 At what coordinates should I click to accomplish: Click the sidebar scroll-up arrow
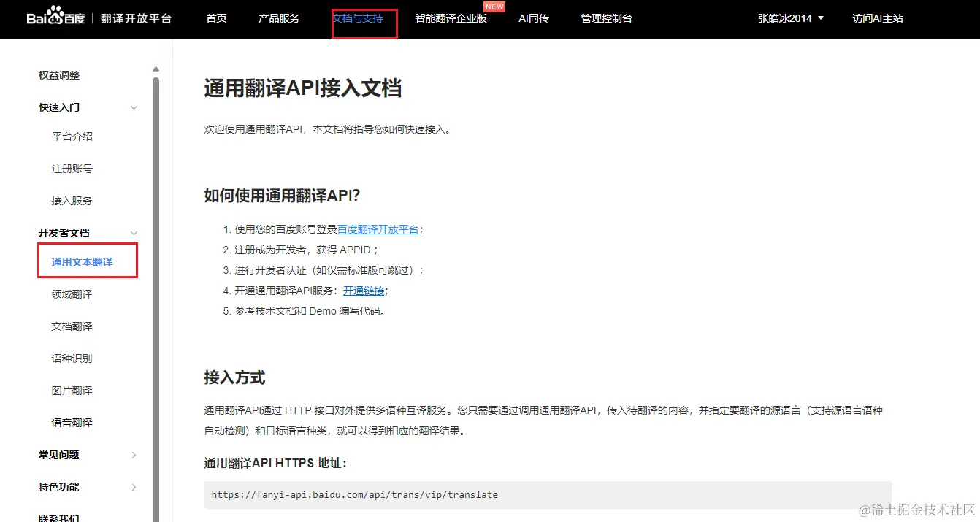pyautogui.click(x=156, y=69)
